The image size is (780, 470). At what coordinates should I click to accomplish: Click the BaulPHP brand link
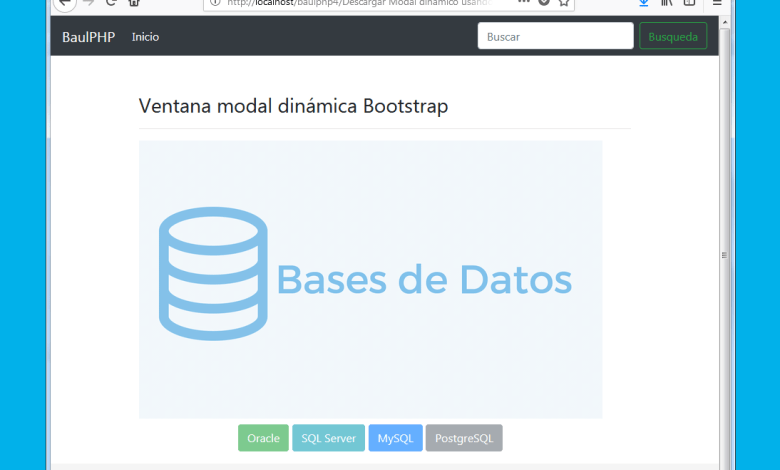tap(89, 37)
